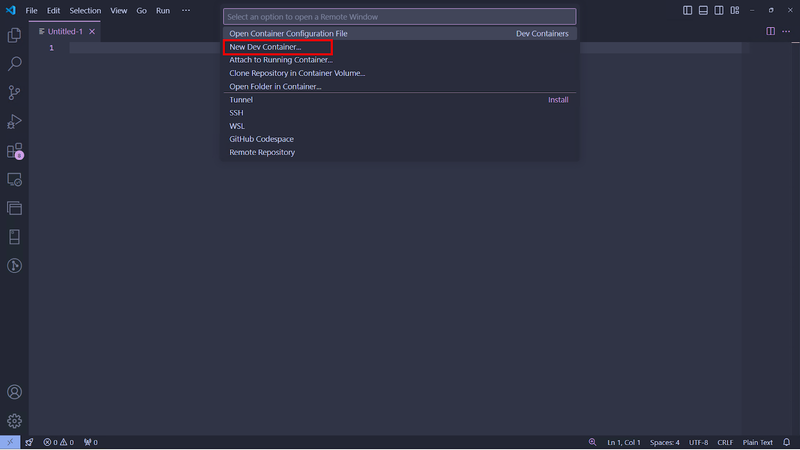
Task: Select the Untitled-1 editor tab
Action: click(65, 32)
